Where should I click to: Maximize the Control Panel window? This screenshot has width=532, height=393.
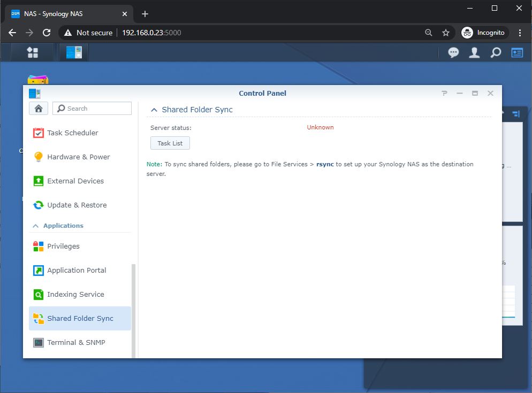point(475,93)
